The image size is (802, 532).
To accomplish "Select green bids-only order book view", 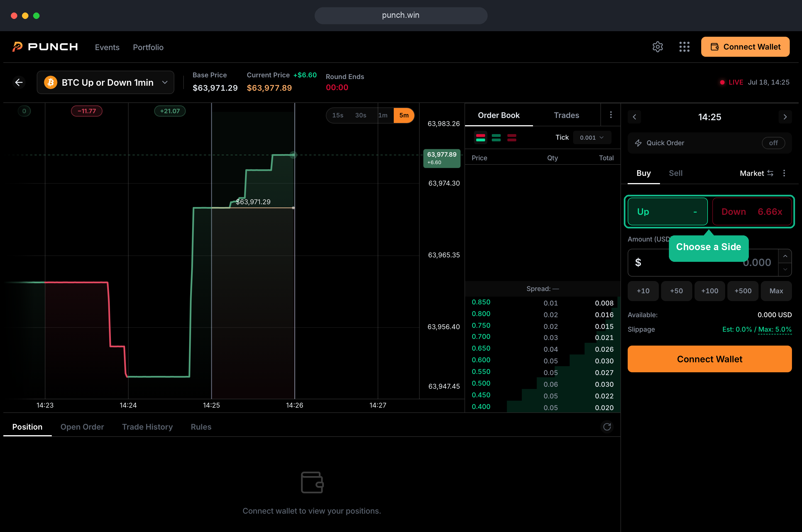I will pos(496,137).
